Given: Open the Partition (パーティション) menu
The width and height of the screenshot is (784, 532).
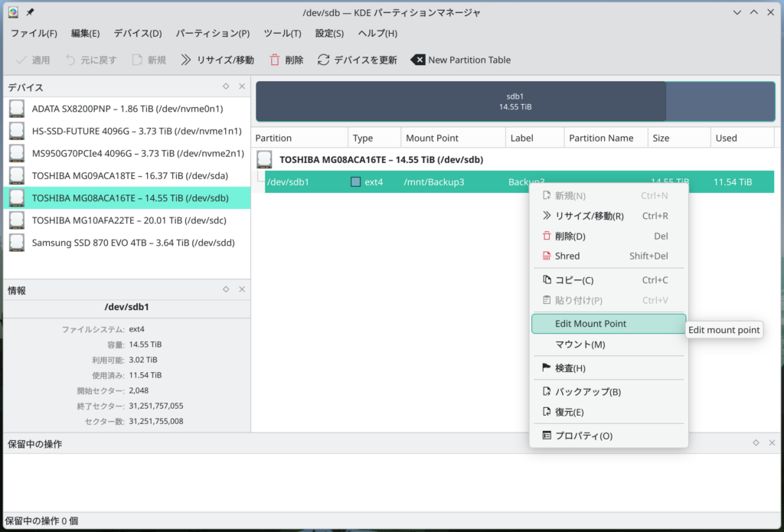Looking at the screenshot, I should (213, 34).
